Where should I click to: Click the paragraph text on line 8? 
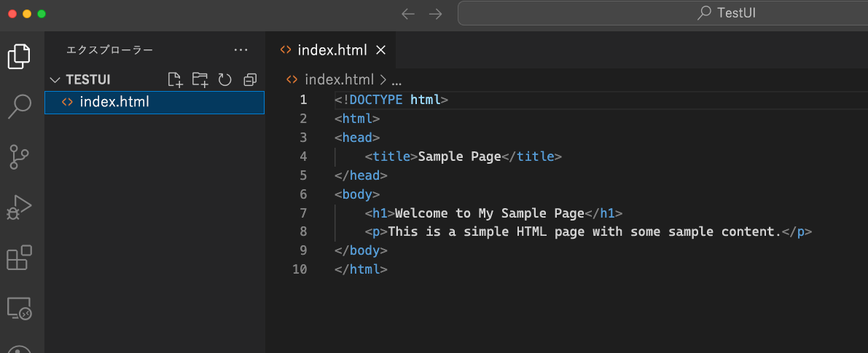[x=584, y=232]
